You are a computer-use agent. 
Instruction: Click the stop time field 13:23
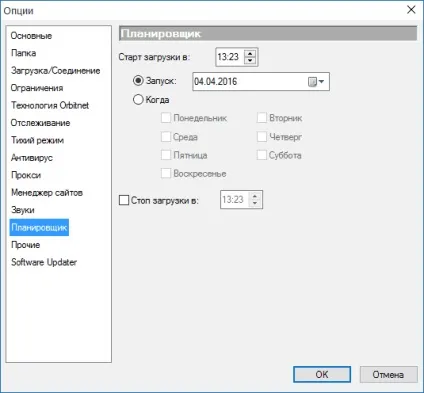pyautogui.click(x=234, y=200)
